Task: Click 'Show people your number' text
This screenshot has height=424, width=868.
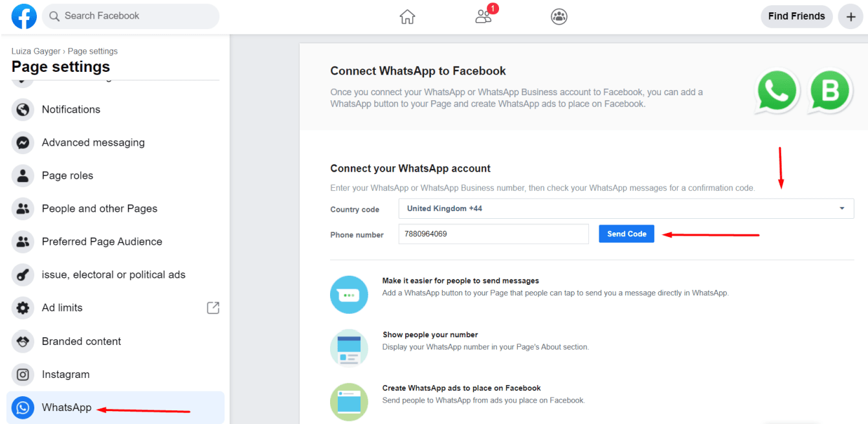Action: (x=430, y=335)
